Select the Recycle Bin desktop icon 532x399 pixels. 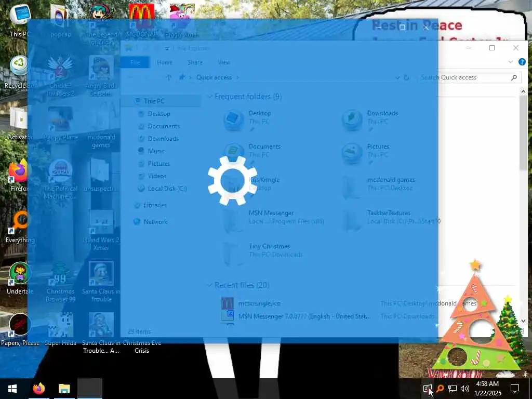[20, 72]
